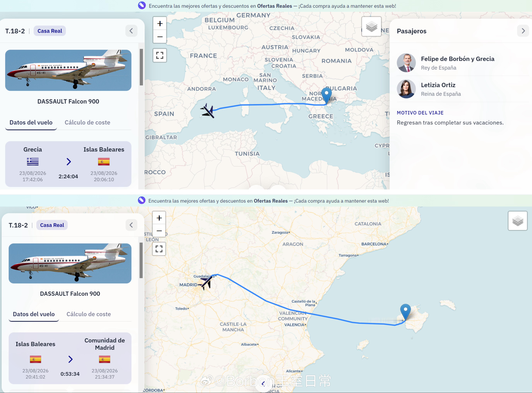The width and height of the screenshot is (532, 393).
Task: Zoom in on the lower Spain map
Action: tap(159, 218)
